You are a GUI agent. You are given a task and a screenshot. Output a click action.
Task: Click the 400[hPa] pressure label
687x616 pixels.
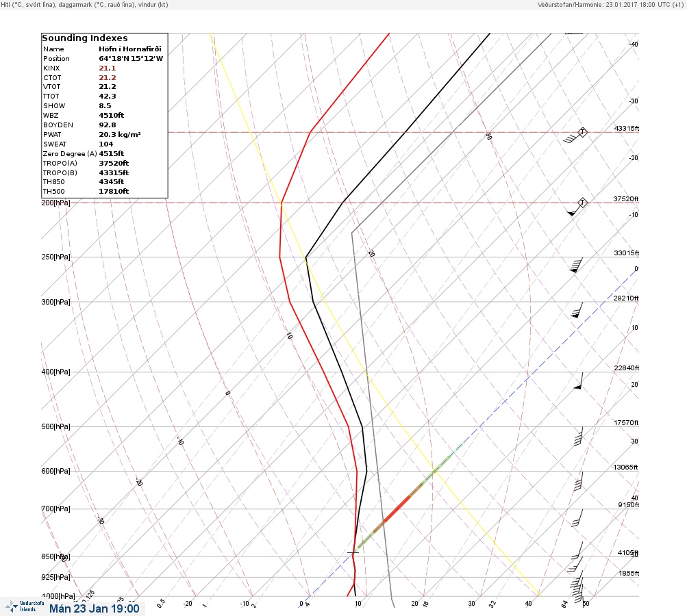55,372
